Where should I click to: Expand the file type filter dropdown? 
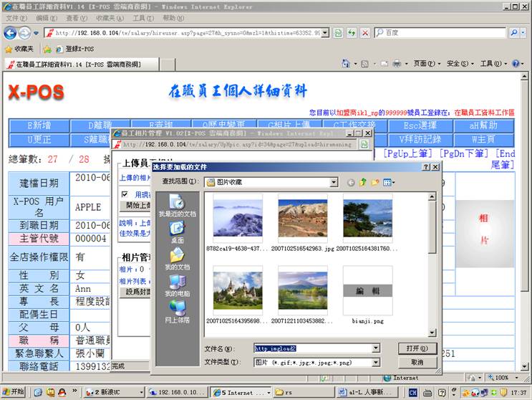375,362
